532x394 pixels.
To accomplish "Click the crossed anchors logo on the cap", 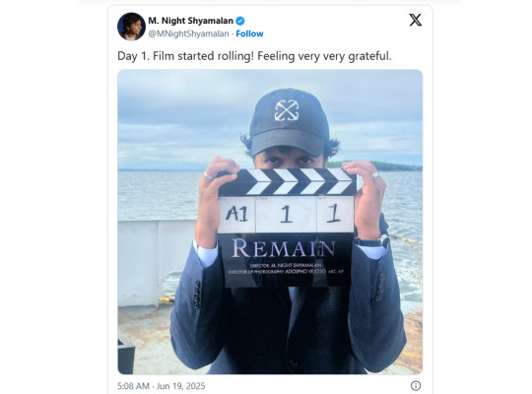I will click(x=287, y=110).
